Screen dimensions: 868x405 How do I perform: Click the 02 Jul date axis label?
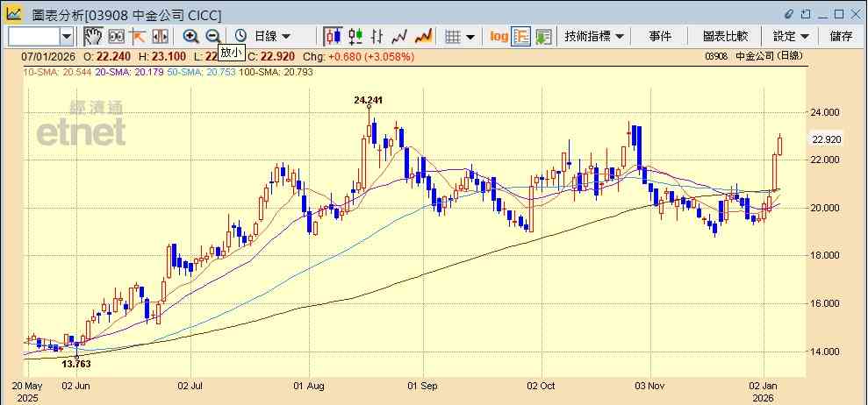click(x=191, y=385)
